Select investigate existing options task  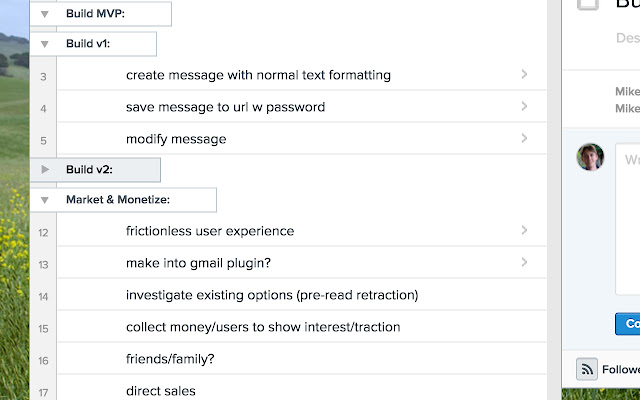pyautogui.click(x=272, y=295)
